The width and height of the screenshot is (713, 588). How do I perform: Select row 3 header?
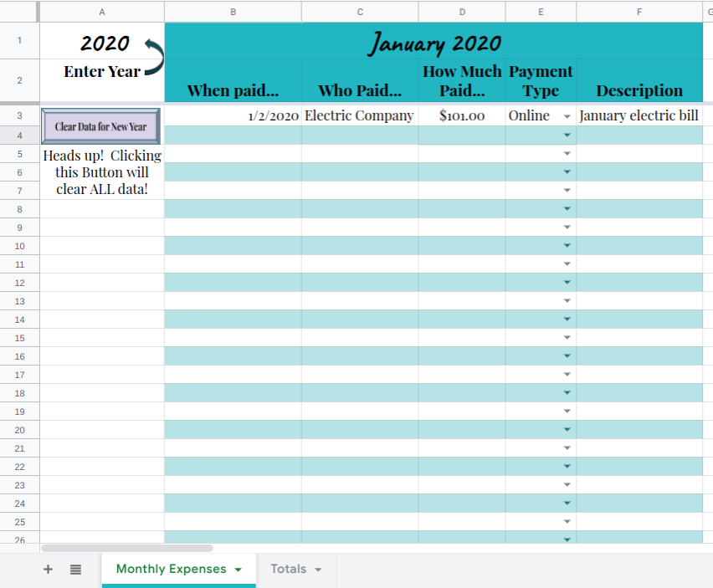[x=19, y=115]
